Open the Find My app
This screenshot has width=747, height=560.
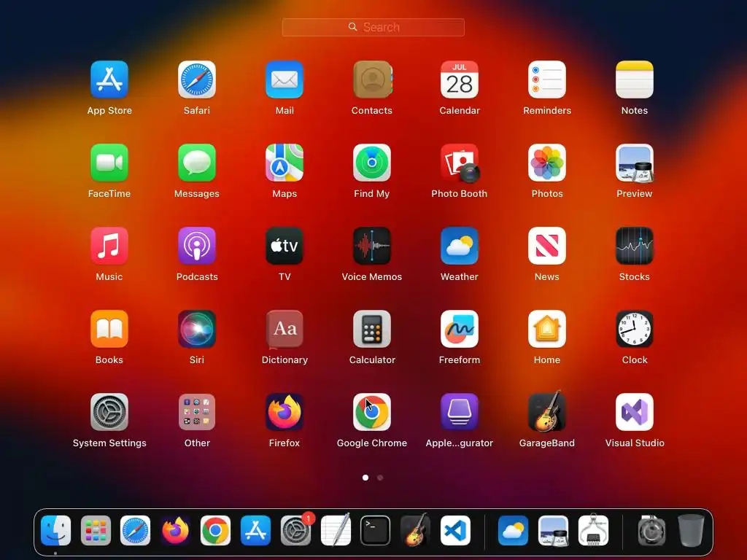372,163
